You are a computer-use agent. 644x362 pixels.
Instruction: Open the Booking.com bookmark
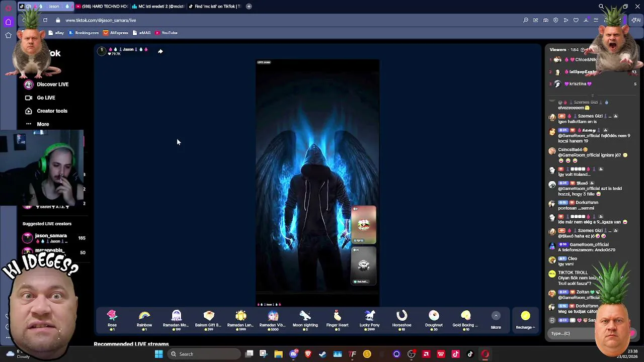tap(84, 33)
